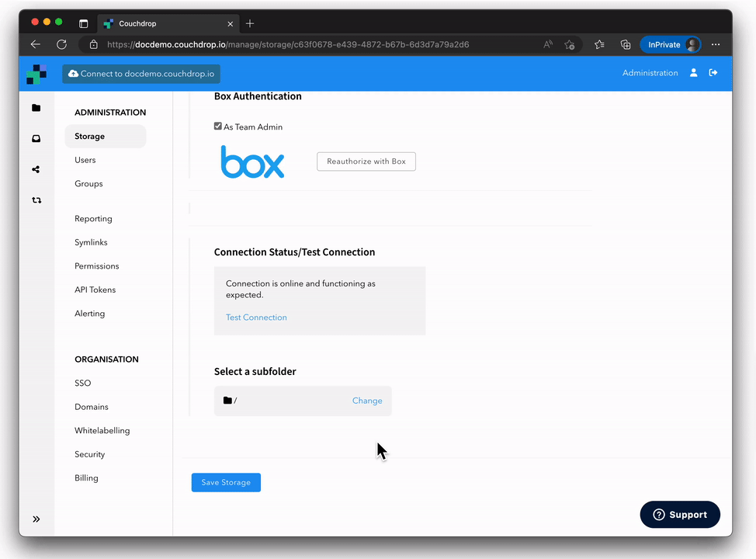Click the Box logo
This screenshot has height=559, width=756.
coord(252,161)
